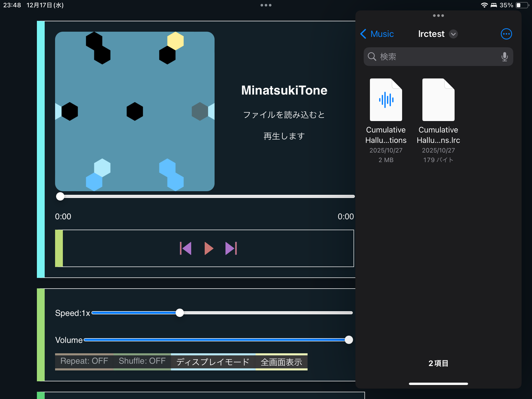
Task: Select the Cumulative Hallu...ns.lrc lyrics file
Action: 438,109
